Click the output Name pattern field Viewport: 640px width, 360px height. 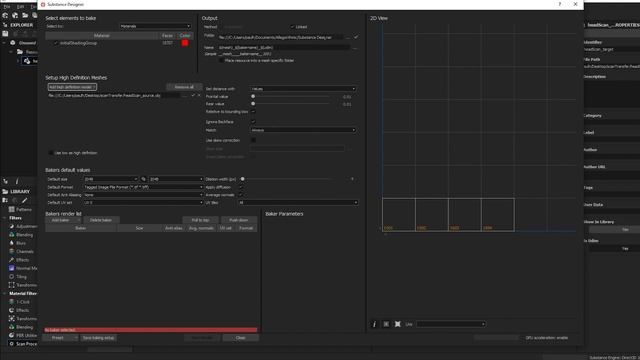point(284,47)
